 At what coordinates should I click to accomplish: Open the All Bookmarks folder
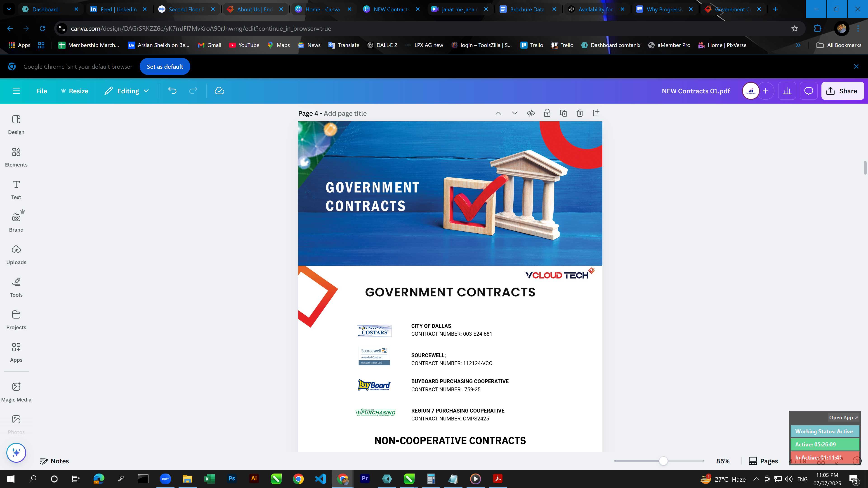839,45
